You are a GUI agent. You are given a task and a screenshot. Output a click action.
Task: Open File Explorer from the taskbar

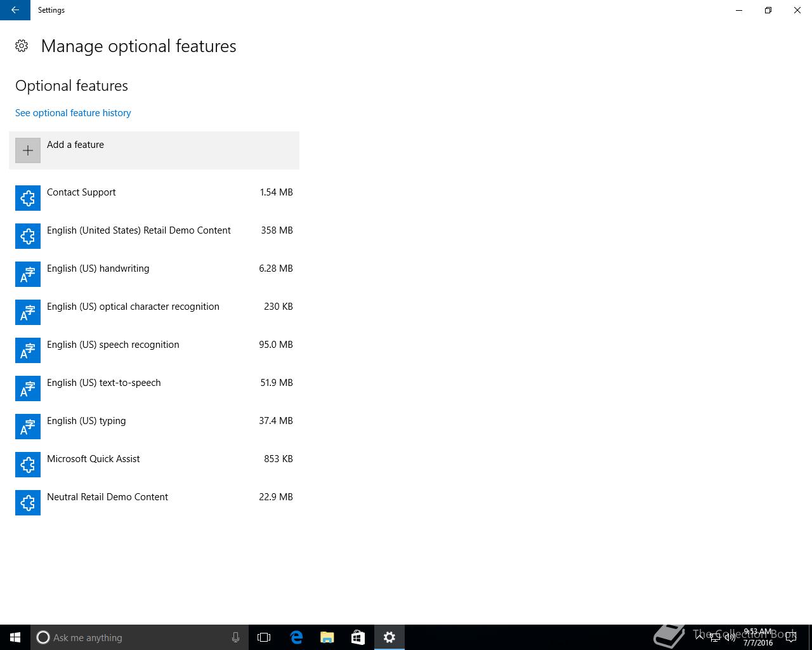point(327,637)
